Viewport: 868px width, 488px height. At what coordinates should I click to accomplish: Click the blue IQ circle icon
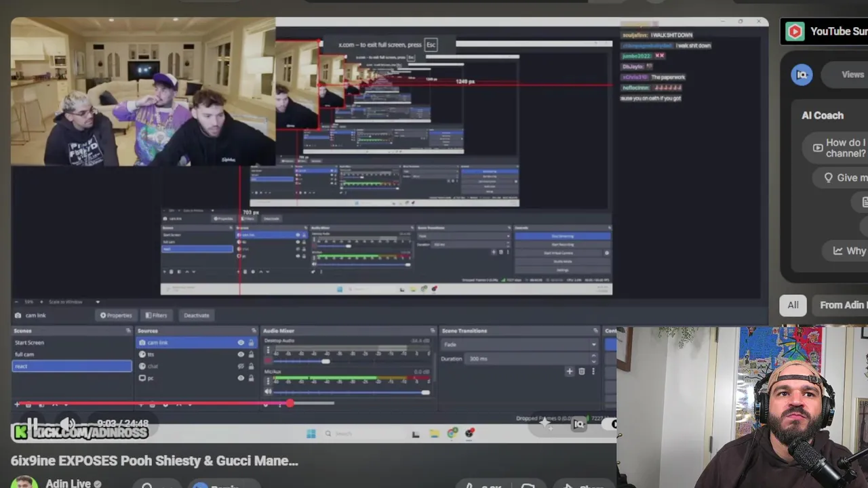(x=802, y=75)
